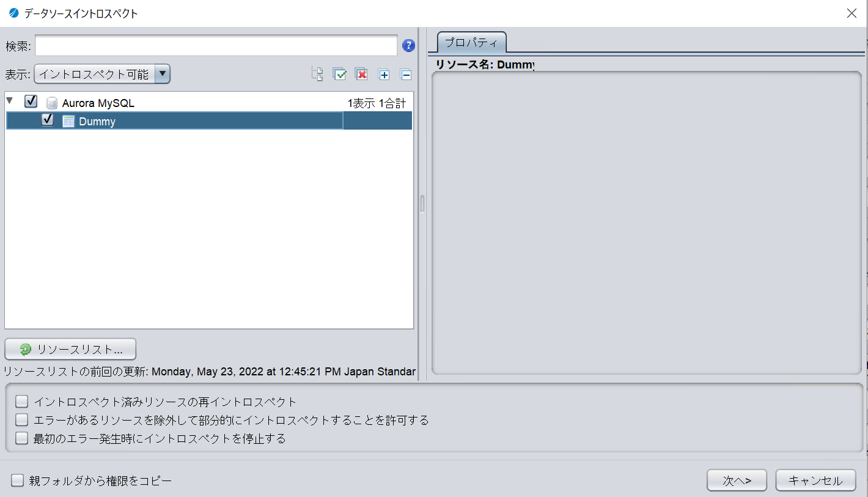This screenshot has height=497, width=868.
Task: Enable イントロスペクト済みリソースの再イントロスペクト checkbox
Action: (x=22, y=402)
